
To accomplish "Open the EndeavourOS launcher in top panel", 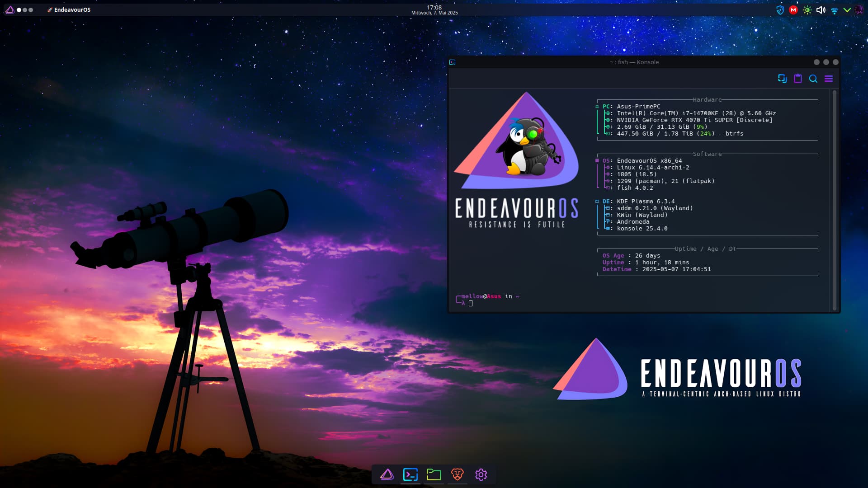I will [x=9, y=9].
